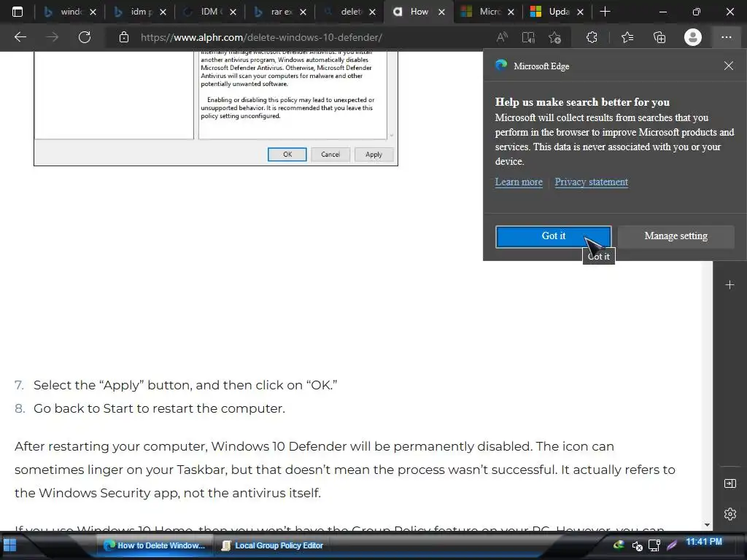Turn on Read Aloud
Screen dimensions: 747x560
pos(502,37)
